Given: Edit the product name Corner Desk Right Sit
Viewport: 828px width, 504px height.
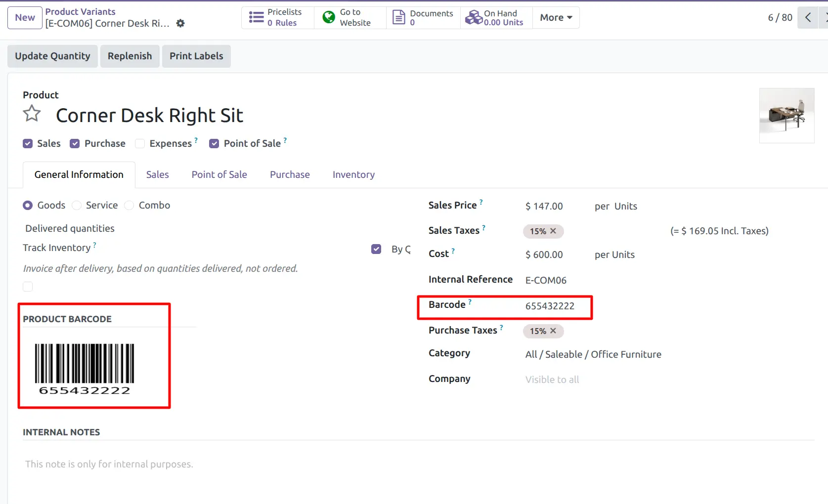Looking at the screenshot, I should coord(149,116).
